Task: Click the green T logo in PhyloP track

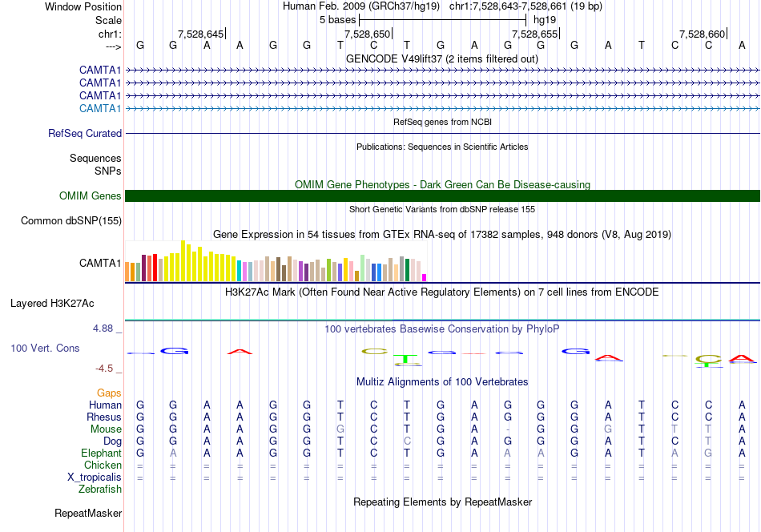Action: click(406, 360)
